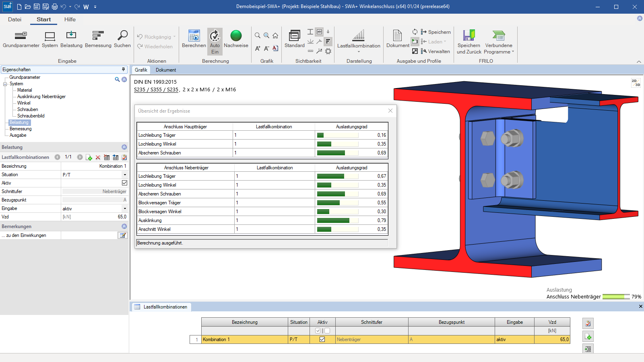Open the green Nachweise indicator
This screenshot has width=644, height=362.
point(236,39)
